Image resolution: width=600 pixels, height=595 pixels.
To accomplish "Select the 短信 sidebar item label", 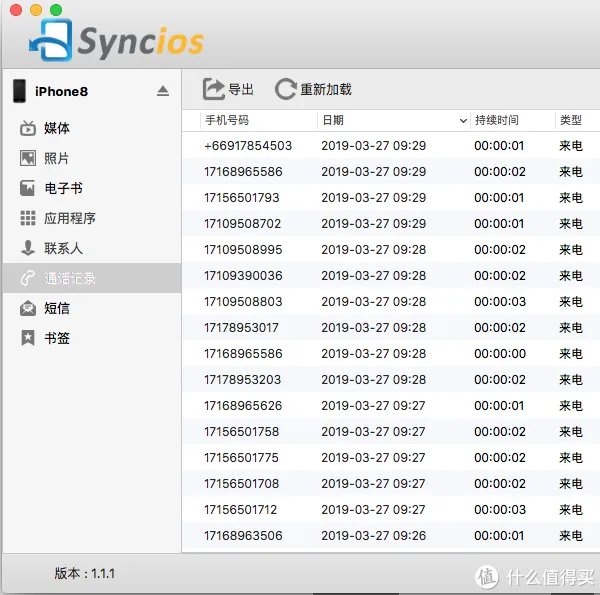I will 57,308.
